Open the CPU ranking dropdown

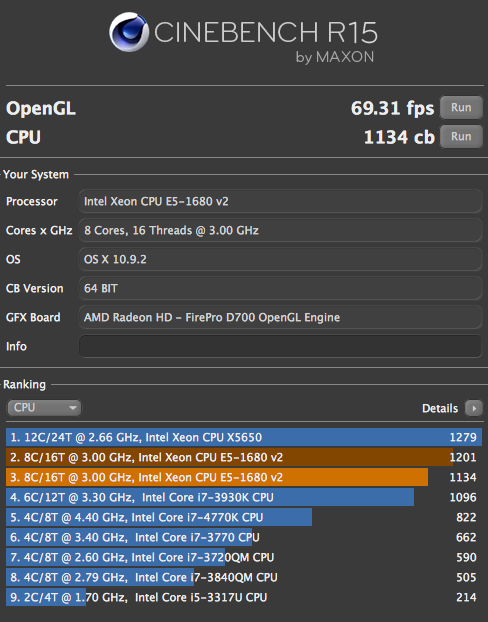tap(44, 407)
